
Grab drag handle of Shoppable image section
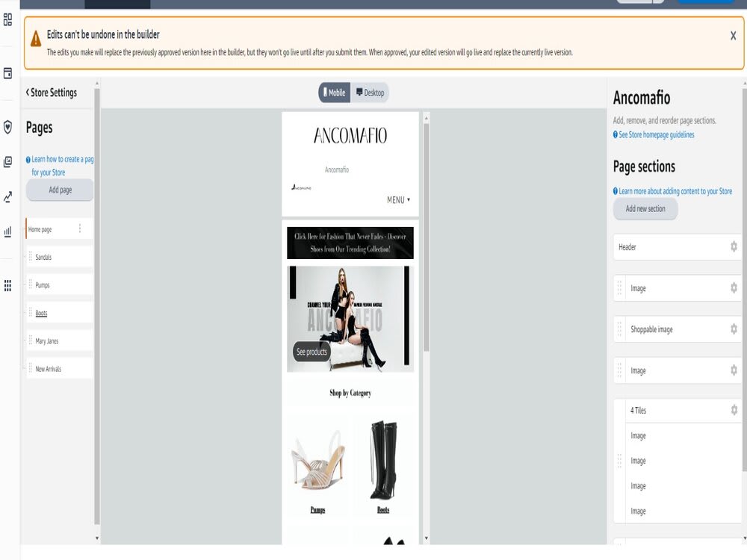pyautogui.click(x=619, y=329)
